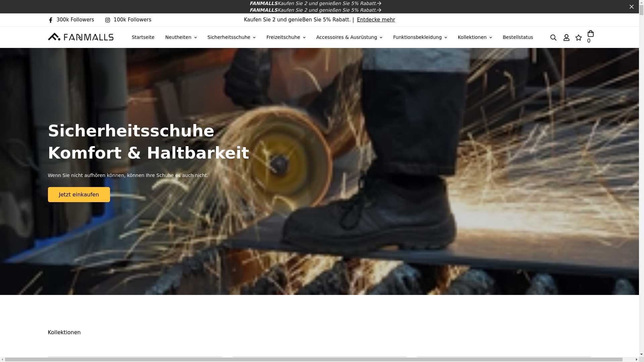Click the second FANMALLS 5% Rabatt banner

click(315, 10)
